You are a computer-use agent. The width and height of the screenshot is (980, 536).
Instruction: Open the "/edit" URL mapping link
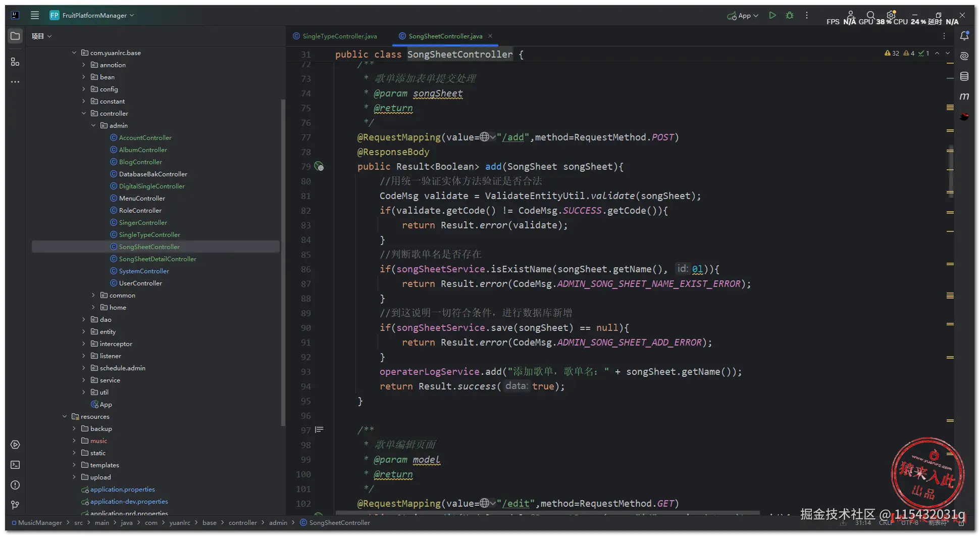click(516, 503)
